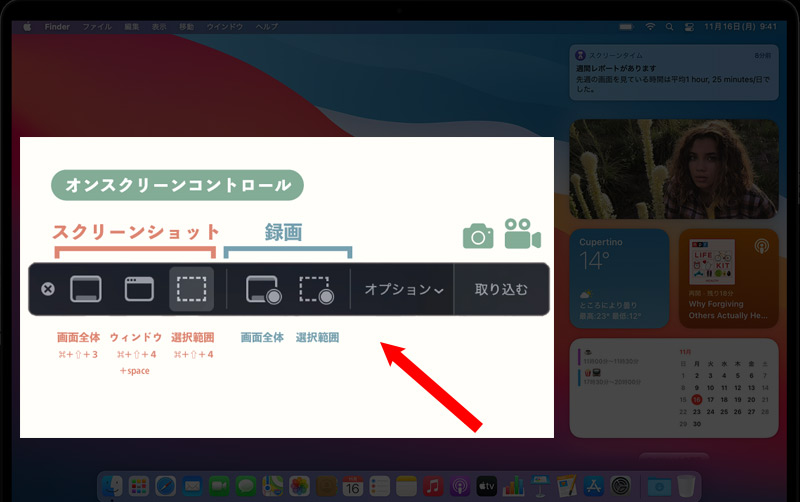
Task: Click the red スクリーンショット label
Action: pos(136,232)
